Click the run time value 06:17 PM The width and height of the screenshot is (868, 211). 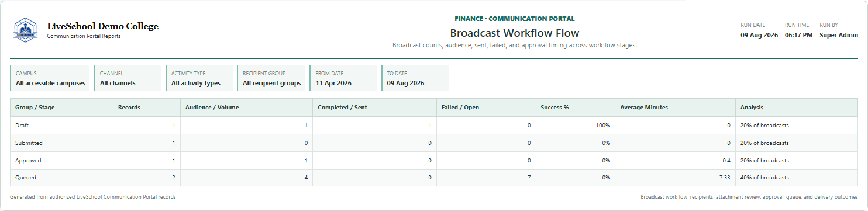pyautogui.click(x=799, y=35)
